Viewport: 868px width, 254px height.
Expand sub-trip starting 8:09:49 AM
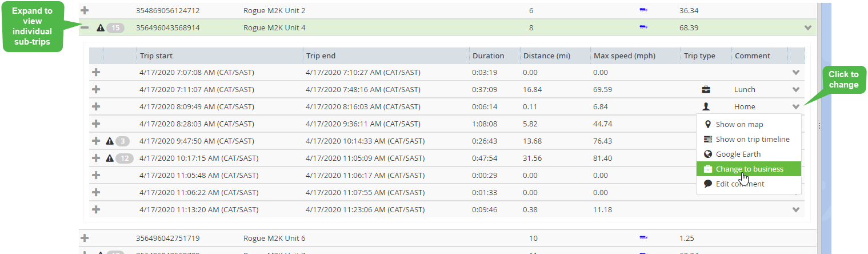click(96, 106)
